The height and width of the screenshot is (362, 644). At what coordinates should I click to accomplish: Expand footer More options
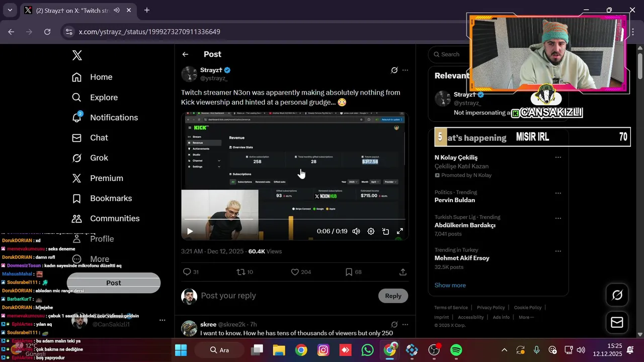pyautogui.click(x=526, y=317)
